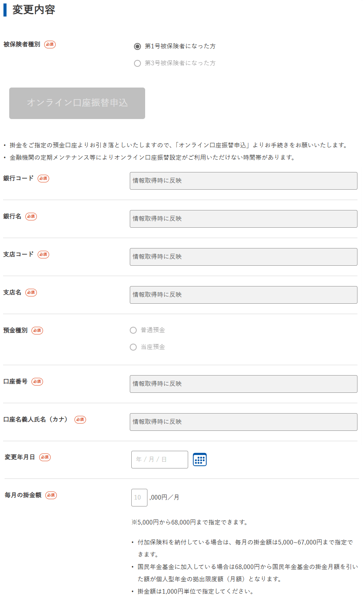Click the 必須 badge beside 変更年月日

(45, 457)
